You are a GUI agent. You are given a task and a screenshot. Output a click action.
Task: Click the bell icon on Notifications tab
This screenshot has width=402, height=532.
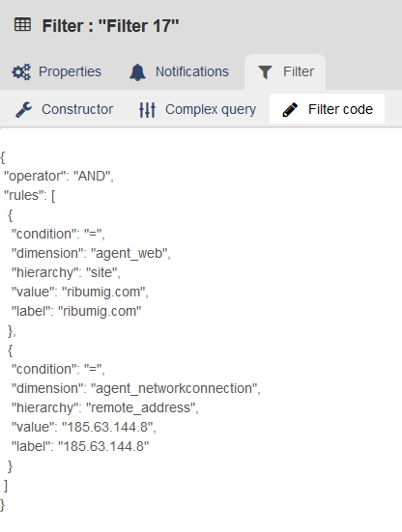click(137, 71)
